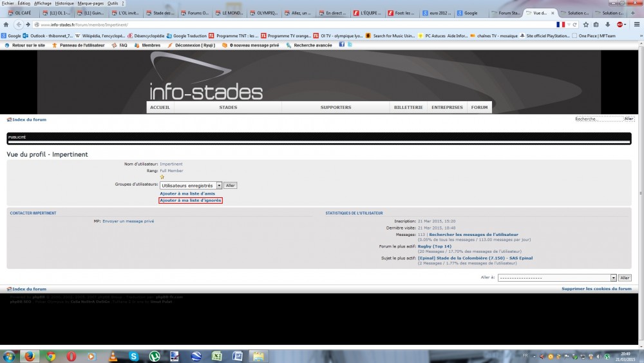
Task: Open the file explorer from the taskbar
Action: 258,356
